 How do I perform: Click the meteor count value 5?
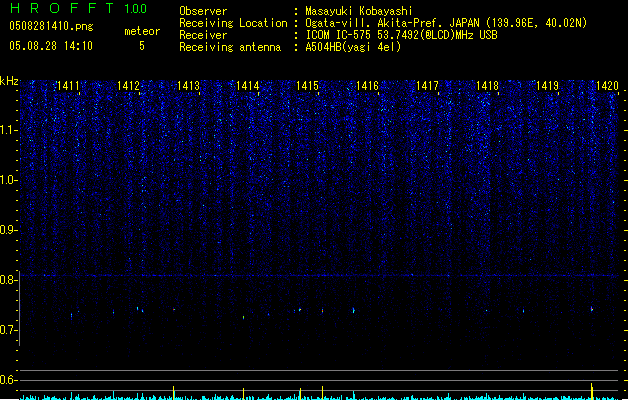tap(142, 46)
